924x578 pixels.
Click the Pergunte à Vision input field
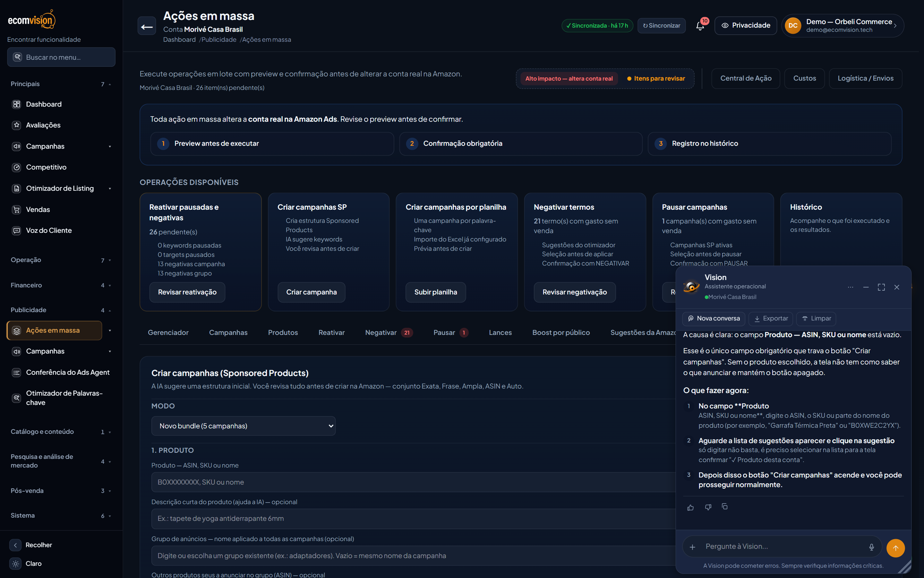pyautogui.click(x=782, y=547)
